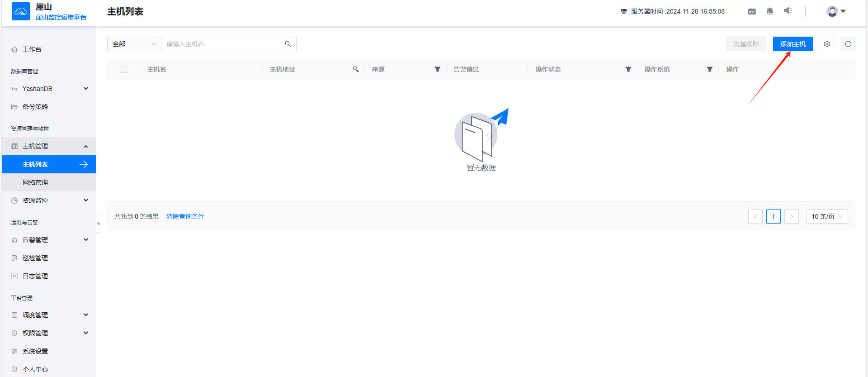Expand the 权限管理 menu

pyautogui.click(x=49, y=333)
